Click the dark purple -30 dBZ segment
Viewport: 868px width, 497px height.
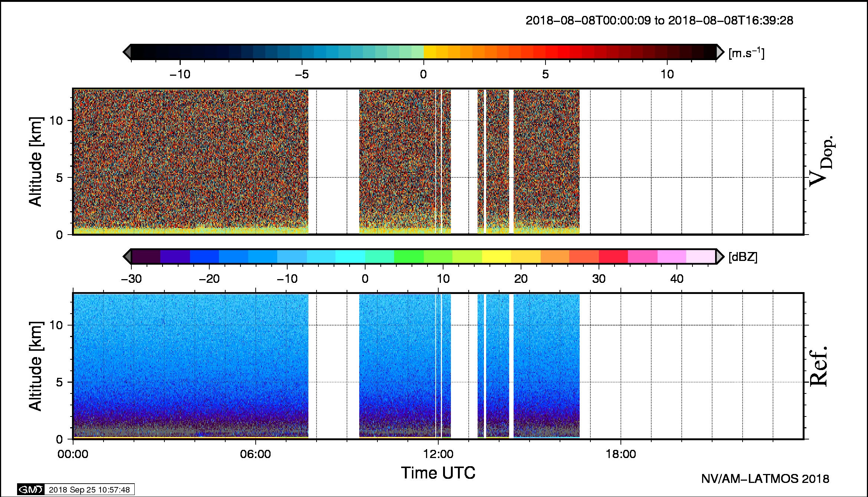pos(145,256)
